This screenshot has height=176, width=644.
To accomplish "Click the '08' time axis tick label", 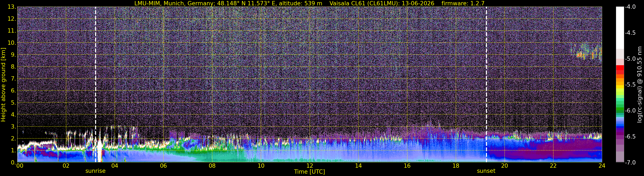I will pyautogui.click(x=212, y=166).
